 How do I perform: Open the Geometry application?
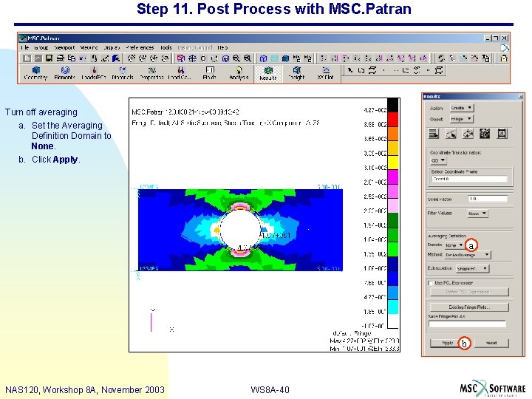pyautogui.click(x=35, y=73)
